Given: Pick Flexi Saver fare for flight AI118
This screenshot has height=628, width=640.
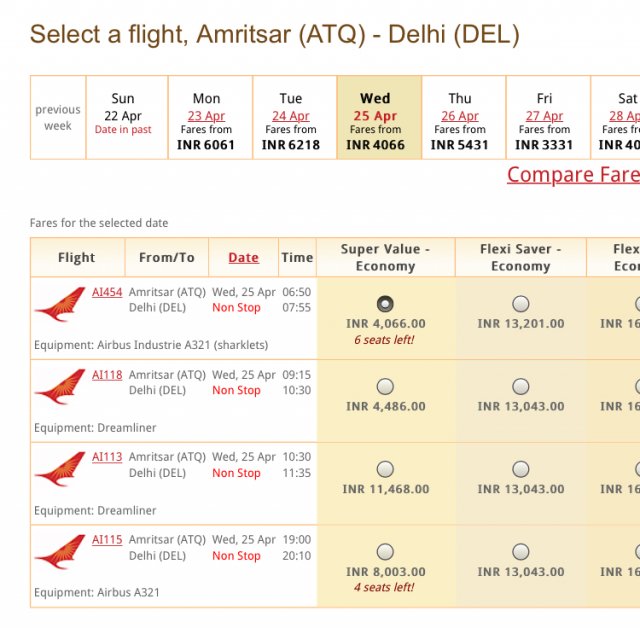Looking at the screenshot, I should point(520,387).
